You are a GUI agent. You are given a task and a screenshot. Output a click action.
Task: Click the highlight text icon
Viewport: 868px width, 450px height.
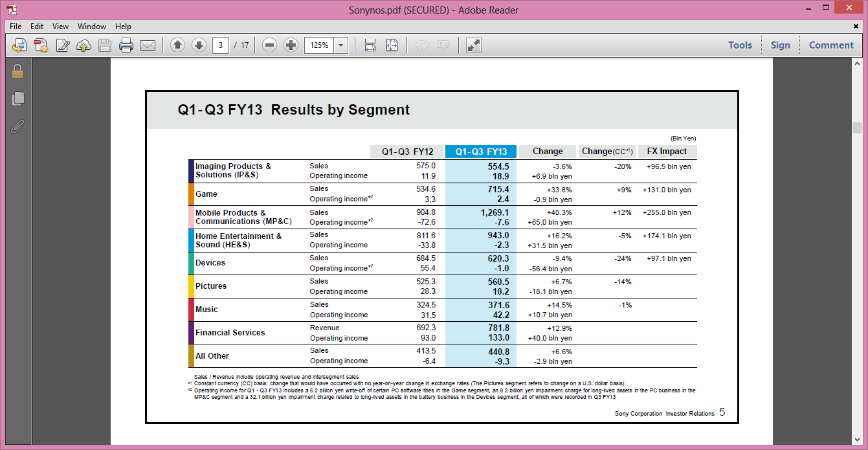[x=443, y=45]
